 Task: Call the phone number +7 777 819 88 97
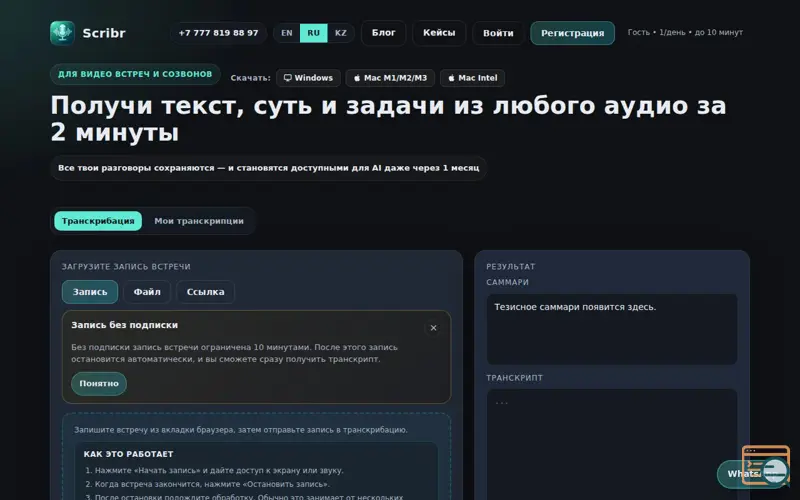pyautogui.click(x=218, y=33)
